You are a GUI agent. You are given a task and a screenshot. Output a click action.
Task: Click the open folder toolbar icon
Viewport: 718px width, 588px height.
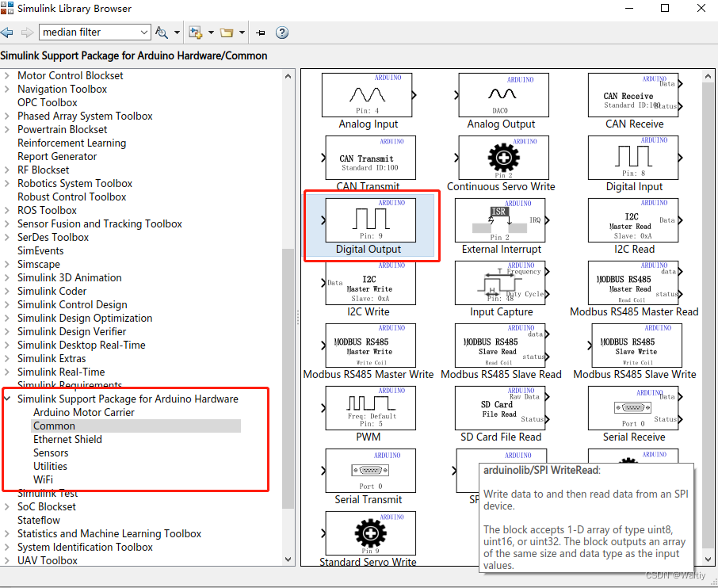(227, 32)
